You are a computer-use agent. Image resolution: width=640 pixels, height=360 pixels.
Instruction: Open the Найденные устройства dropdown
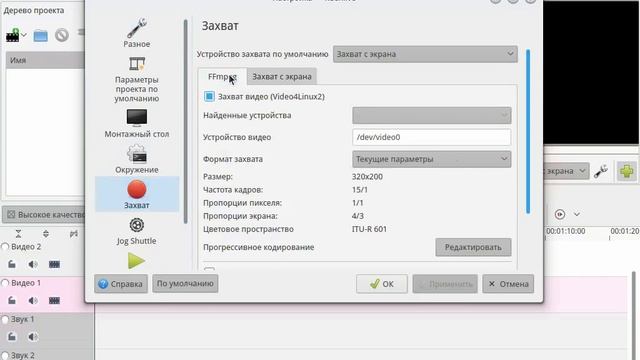(x=431, y=115)
